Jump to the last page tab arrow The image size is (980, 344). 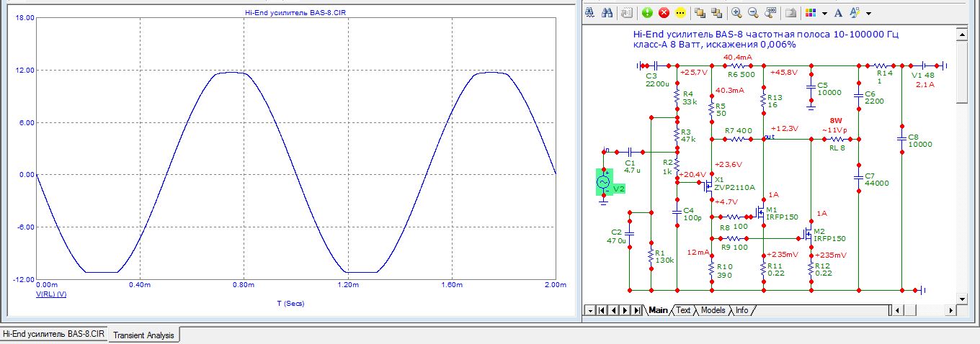[636, 310]
